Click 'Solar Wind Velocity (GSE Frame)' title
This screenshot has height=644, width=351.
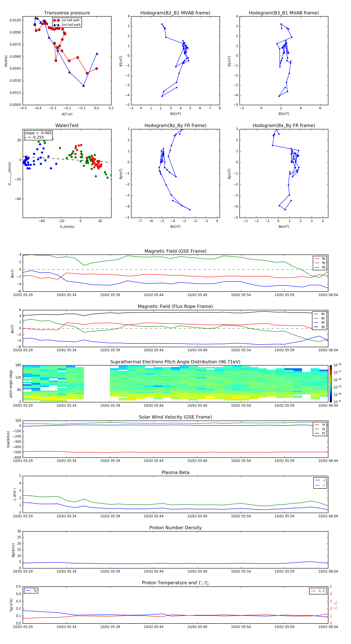click(x=175, y=417)
